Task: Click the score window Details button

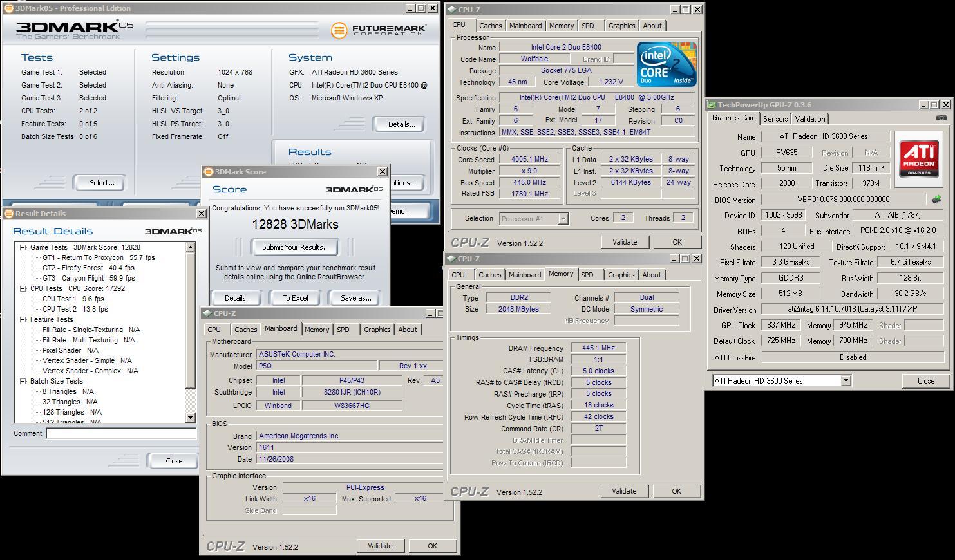Action: coord(238,298)
